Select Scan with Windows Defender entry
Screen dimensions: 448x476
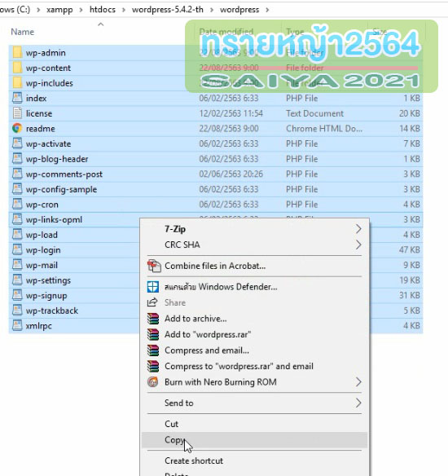click(x=254, y=287)
